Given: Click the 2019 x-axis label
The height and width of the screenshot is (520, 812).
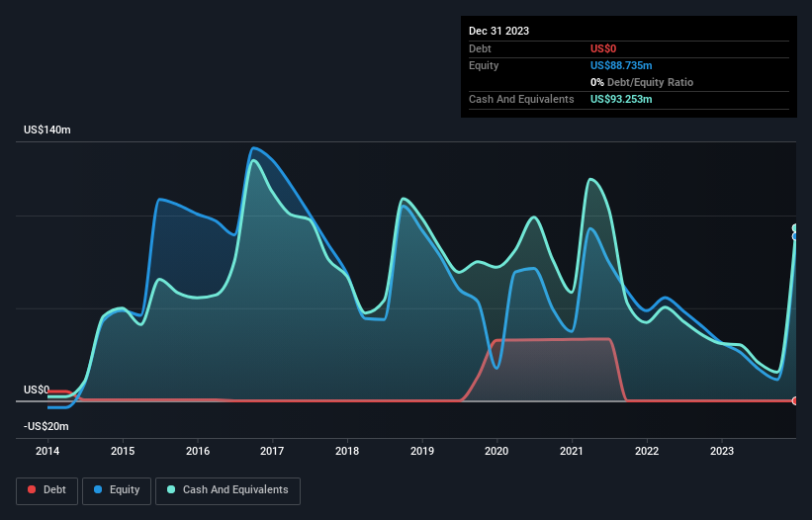Looking at the screenshot, I should coord(422,451).
